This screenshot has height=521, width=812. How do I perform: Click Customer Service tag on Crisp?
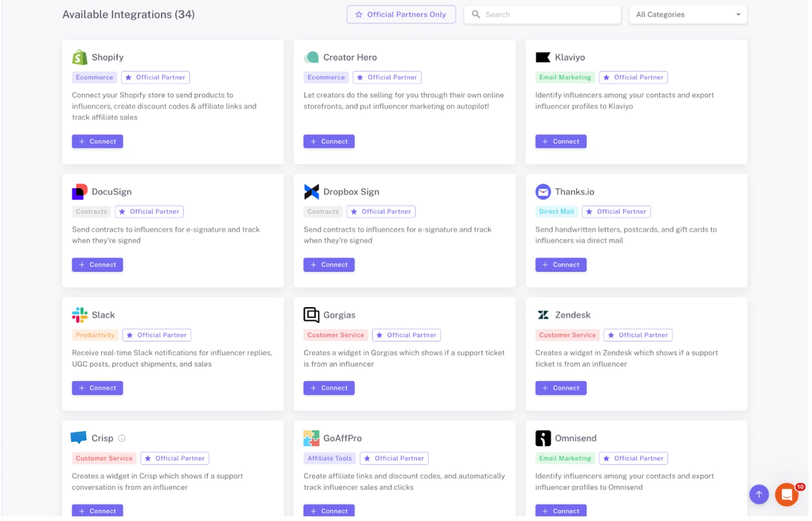tap(104, 459)
